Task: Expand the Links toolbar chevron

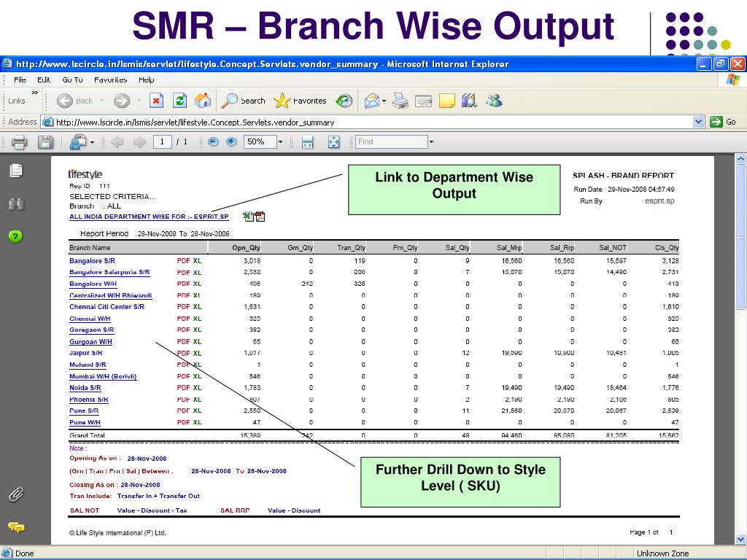Action: point(35,93)
